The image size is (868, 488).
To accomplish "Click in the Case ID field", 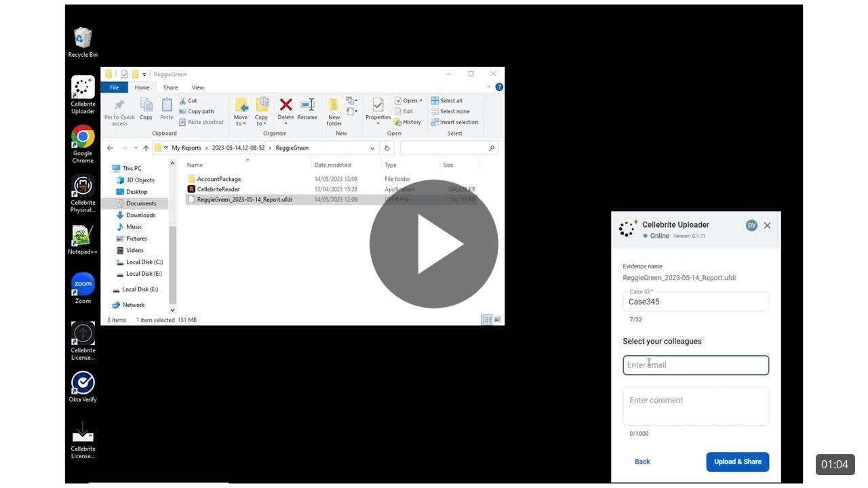I will pos(696,302).
